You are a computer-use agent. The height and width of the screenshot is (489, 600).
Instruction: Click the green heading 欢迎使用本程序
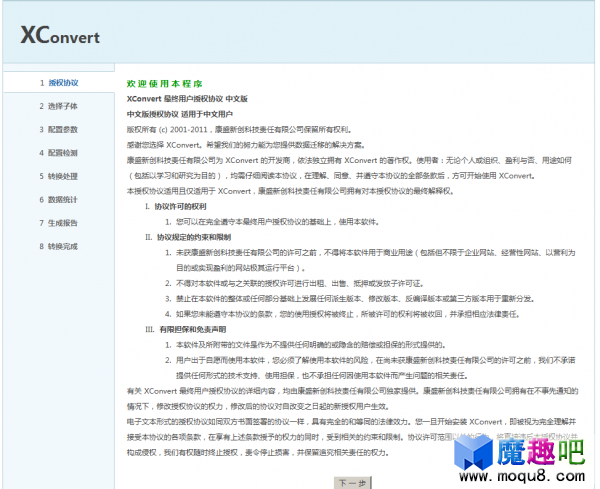pos(165,83)
